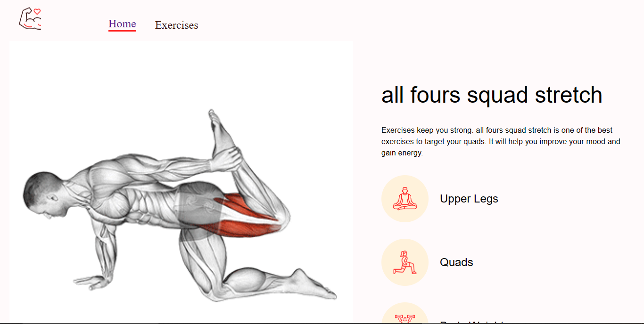Select the Upper Legs body part label
This screenshot has width=644, height=324.
(469, 199)
